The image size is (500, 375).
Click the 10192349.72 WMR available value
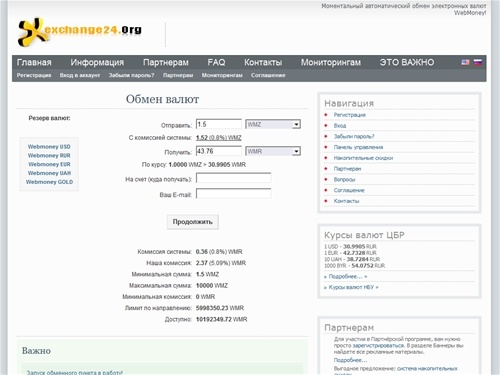[x=222, y=319]
